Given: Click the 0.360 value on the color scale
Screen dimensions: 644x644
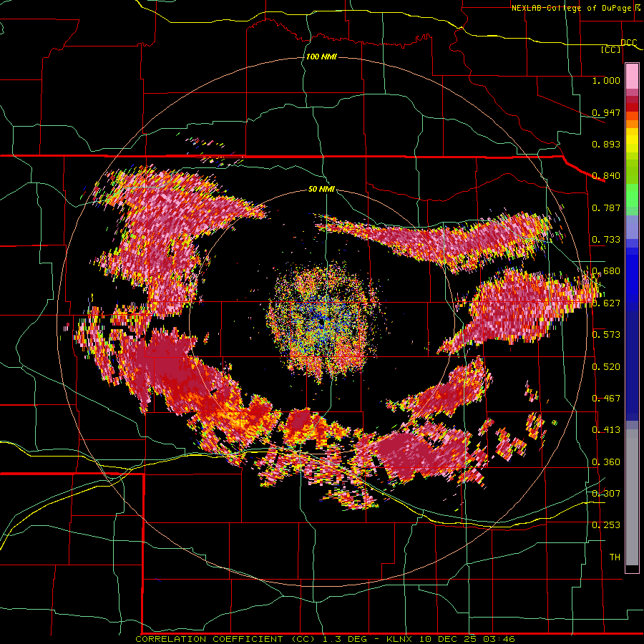Looking at the screenshot, I should pos(606,462).
